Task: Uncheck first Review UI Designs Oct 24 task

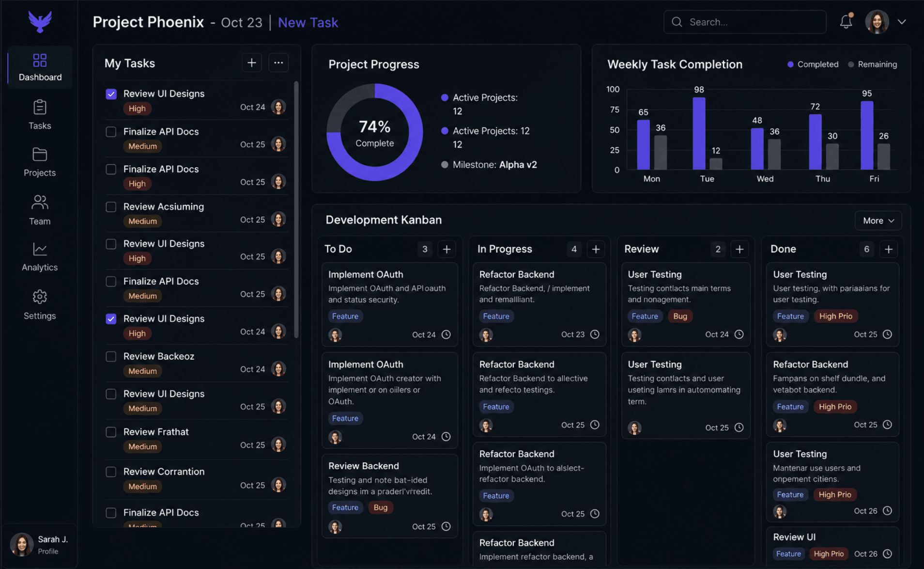Action: click(x=111, y=94)
